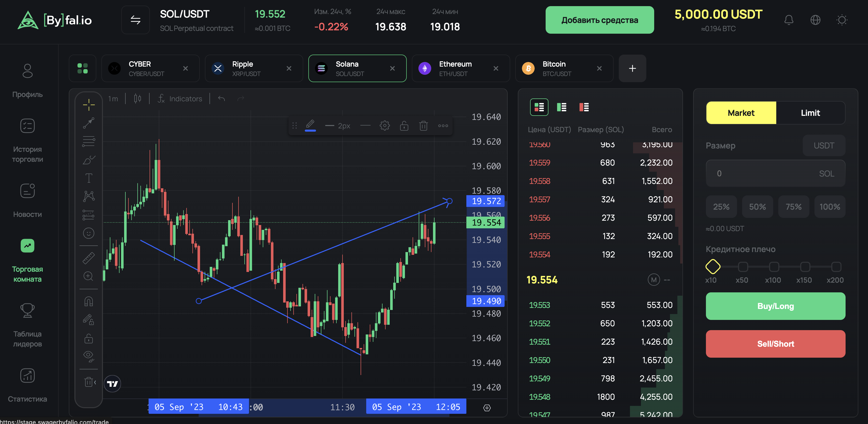Screen dimensions: 868x424
Task: Set size to 100%
Action: click(x=830, y=206)
